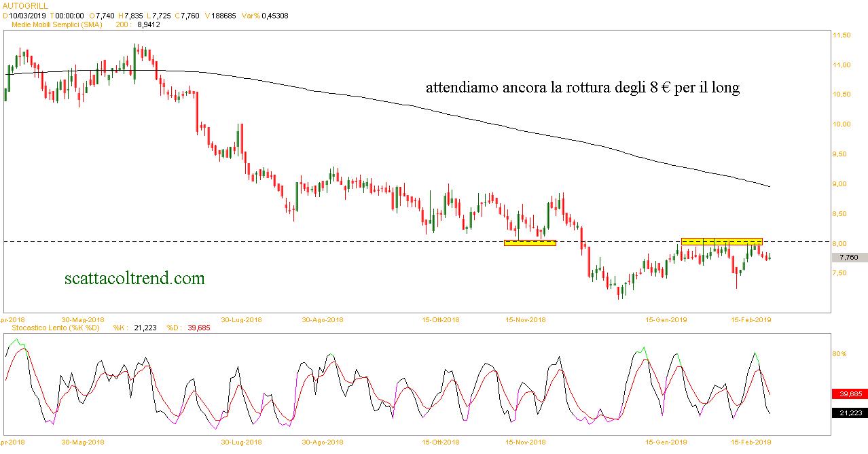Click the 8,00 price axis label
This screenshot has width=868, height=454.
point(842,243)
